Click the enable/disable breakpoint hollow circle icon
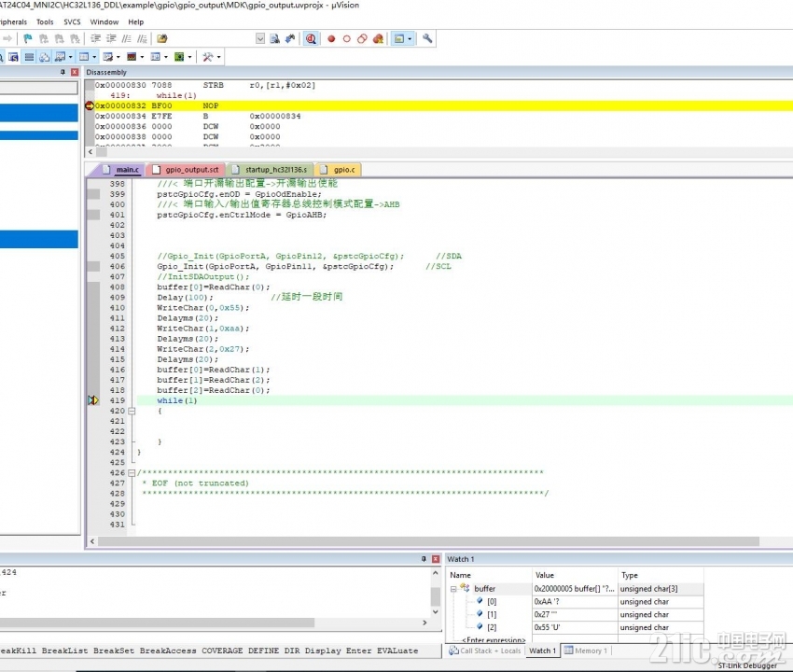793x672 pixels. click(346, 38)
